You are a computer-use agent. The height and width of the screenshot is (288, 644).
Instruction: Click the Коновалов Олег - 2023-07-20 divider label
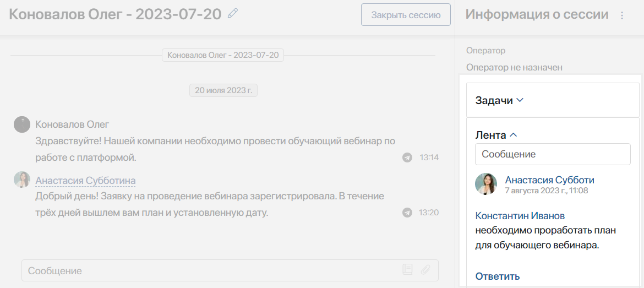click(223, 55)
